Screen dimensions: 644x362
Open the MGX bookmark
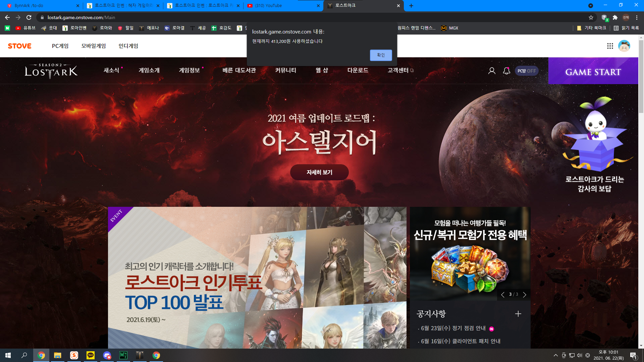coord(449,28)
